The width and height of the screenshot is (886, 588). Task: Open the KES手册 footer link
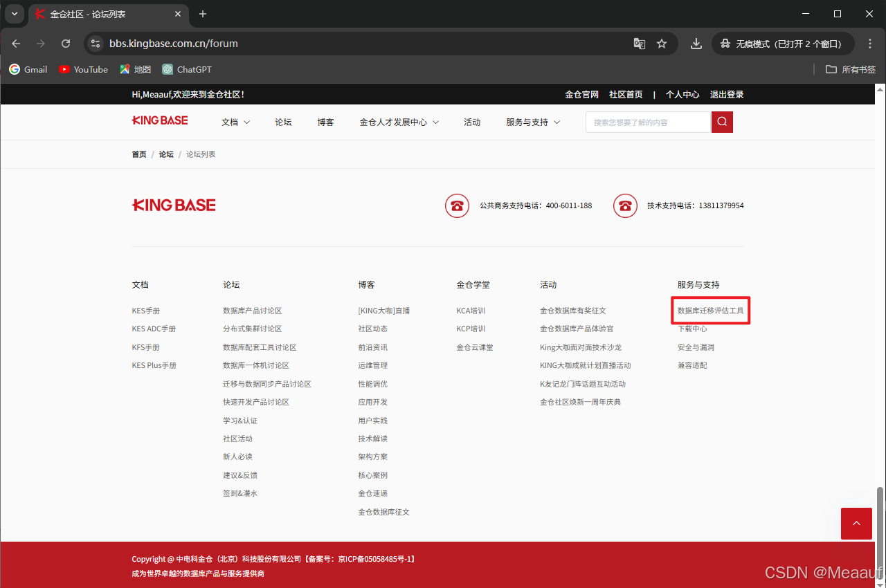(146, 311)
